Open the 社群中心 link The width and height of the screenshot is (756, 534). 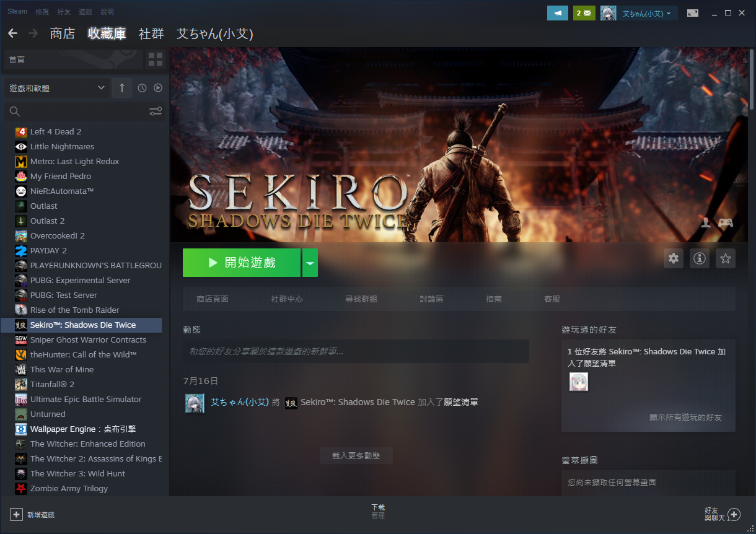pyautogui.click(x=287, y=299)
